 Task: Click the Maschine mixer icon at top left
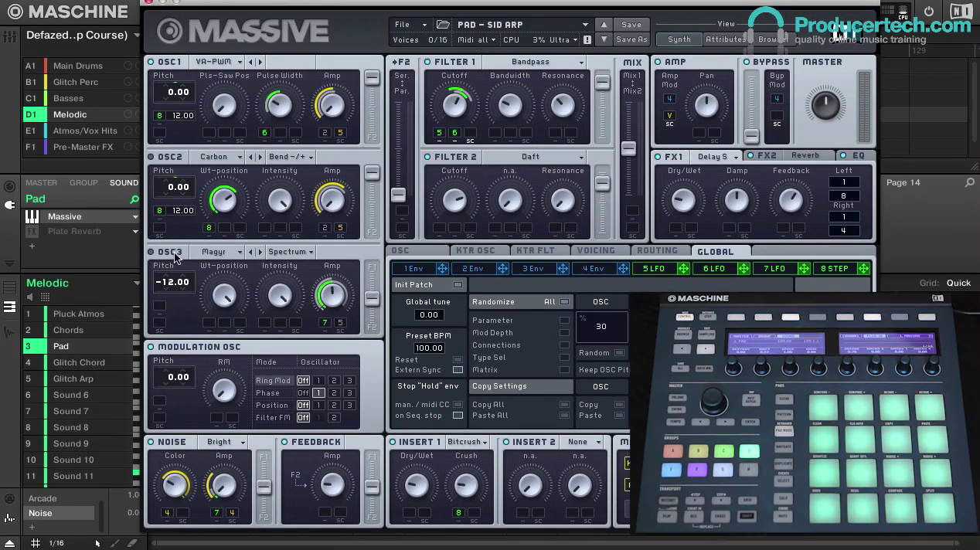pos(10,36)
